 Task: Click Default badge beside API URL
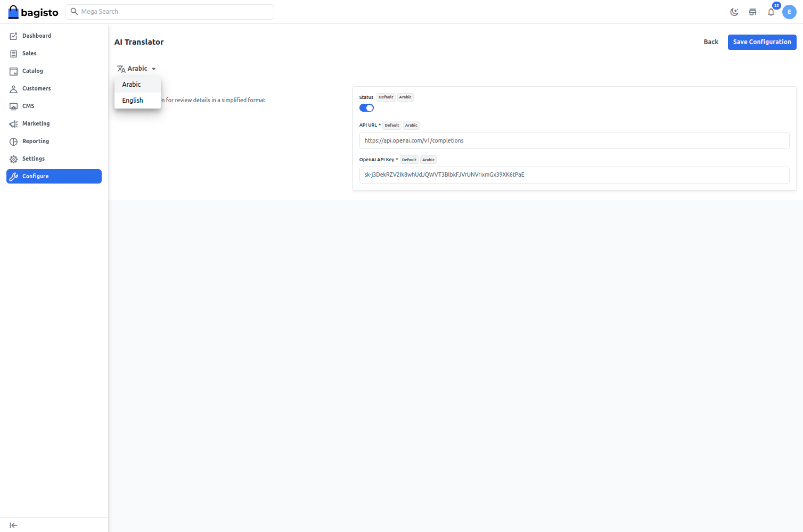(x=392, y=126)
